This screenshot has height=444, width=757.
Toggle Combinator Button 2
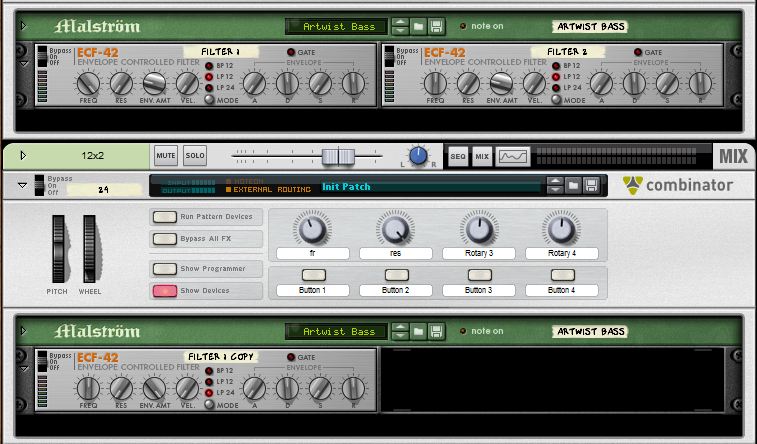click(397, 275)
